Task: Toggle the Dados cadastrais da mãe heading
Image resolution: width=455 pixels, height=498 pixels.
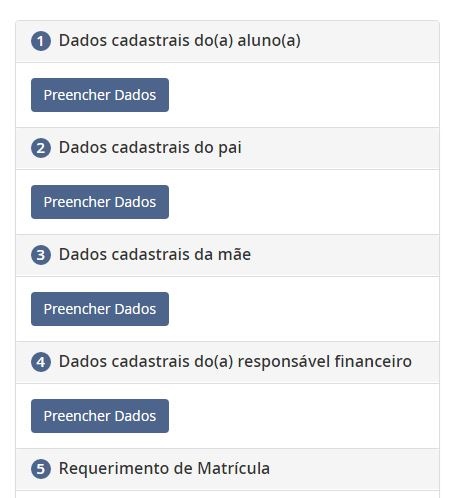Action: coord(155,255)
